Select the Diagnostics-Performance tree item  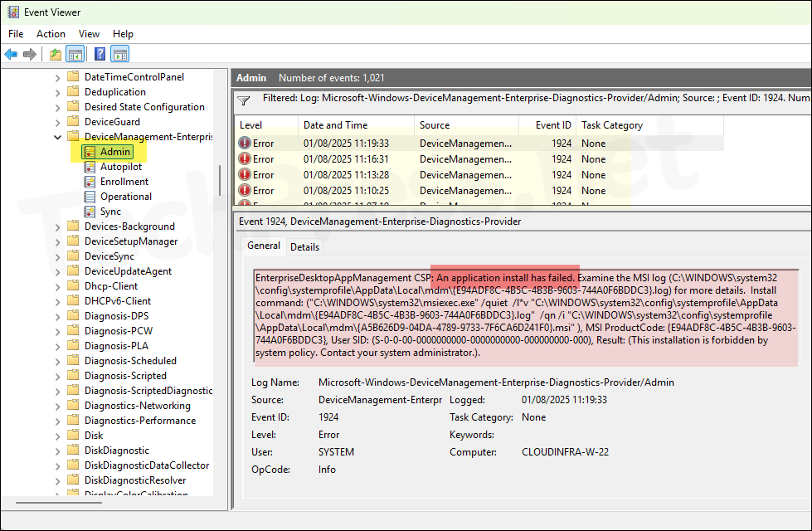(x=140, y=421)
